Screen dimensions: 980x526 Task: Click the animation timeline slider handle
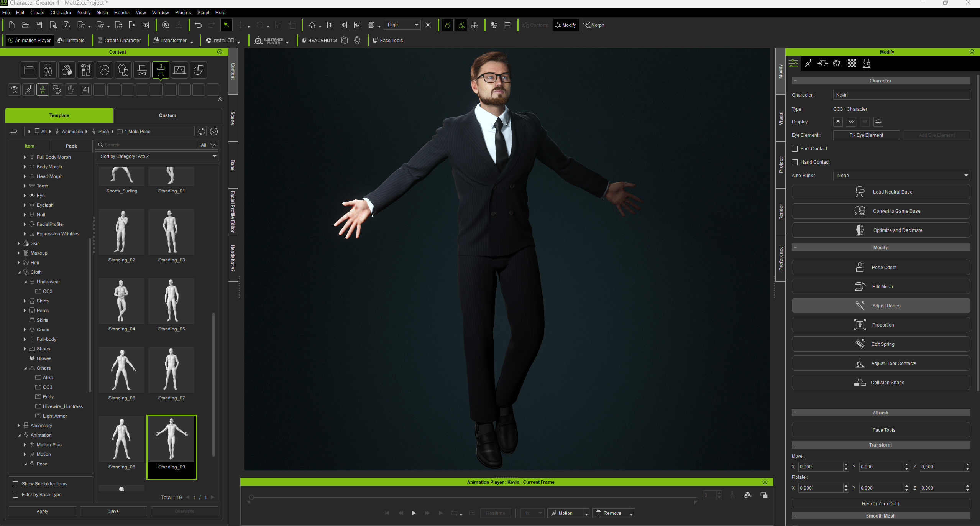pos(251,497)
